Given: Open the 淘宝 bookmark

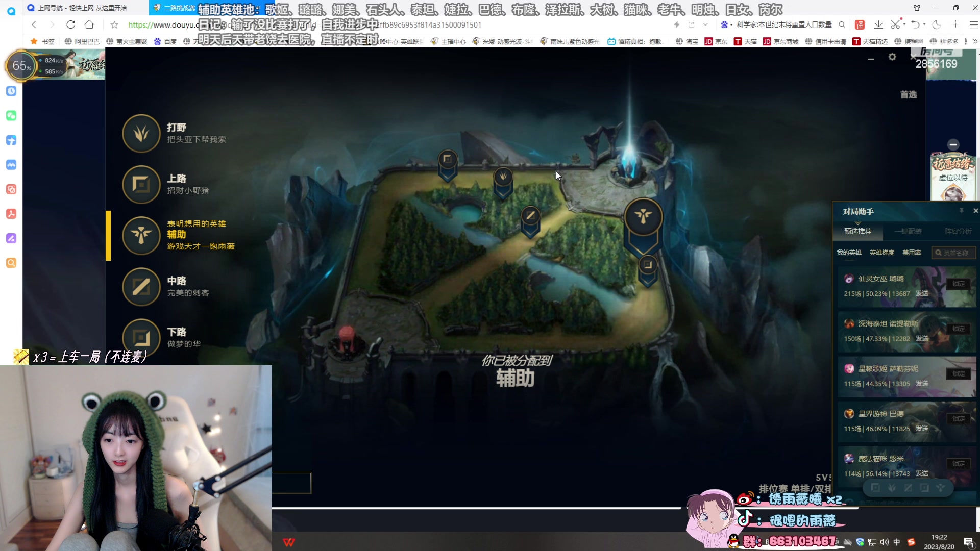Looking at the screenshot, I should click(x=687, y=41).
